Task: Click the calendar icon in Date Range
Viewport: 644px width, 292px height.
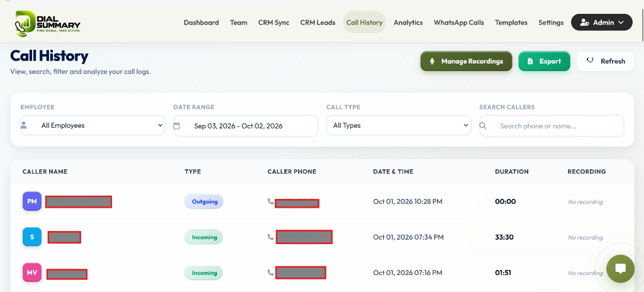Action: coord(177,126)
